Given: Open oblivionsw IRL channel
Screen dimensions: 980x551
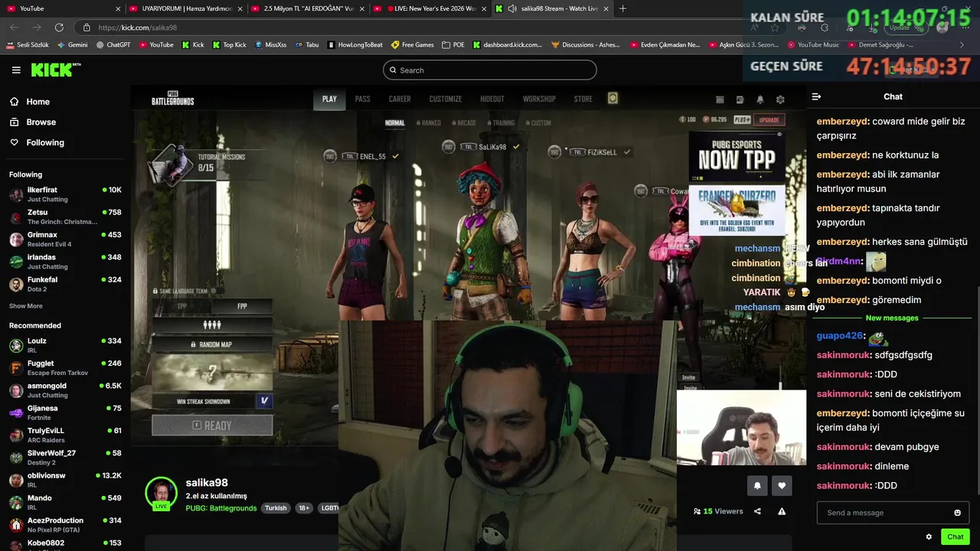Looking at the screenshot, I should pyautogui.click(x=65, y=480).
